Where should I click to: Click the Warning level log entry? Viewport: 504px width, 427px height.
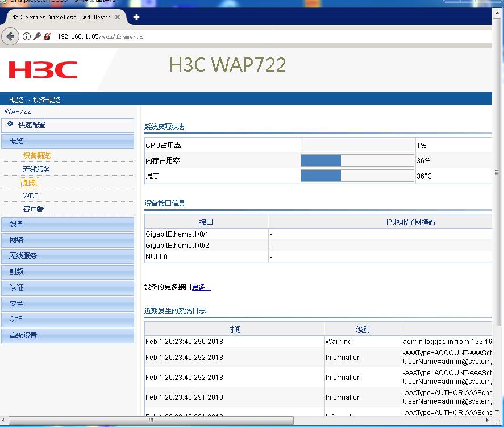(x=339, y=342)
